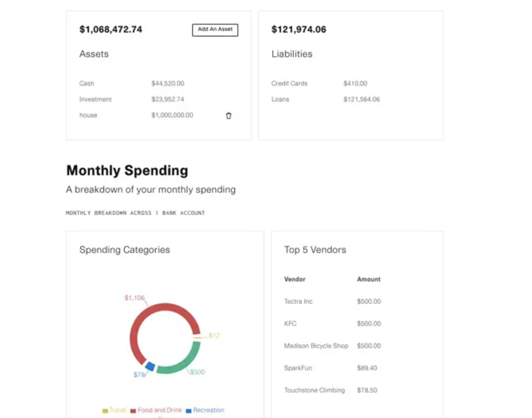Image resolution: width=532 pixels, height=418 pixels.
Task: Click the Travel legend color swatch
Action: click(105, 410)
